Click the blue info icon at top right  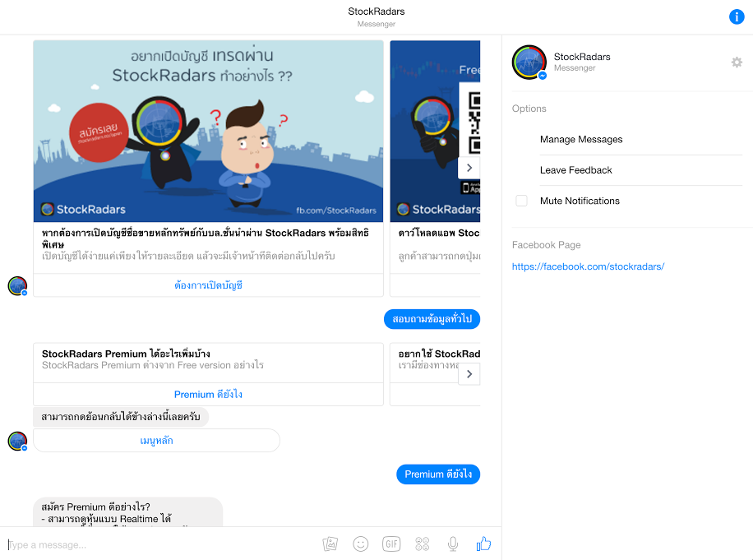click(737, 16)
